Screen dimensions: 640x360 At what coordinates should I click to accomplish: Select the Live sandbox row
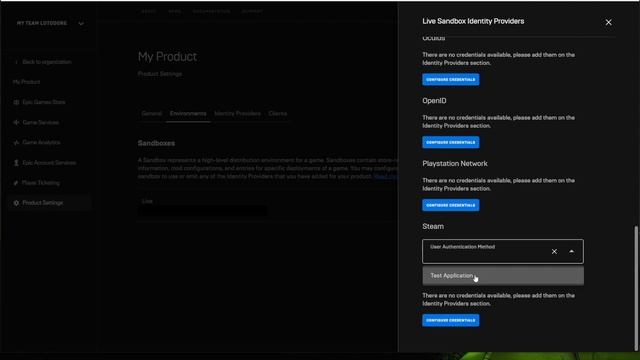pos(203,208)
